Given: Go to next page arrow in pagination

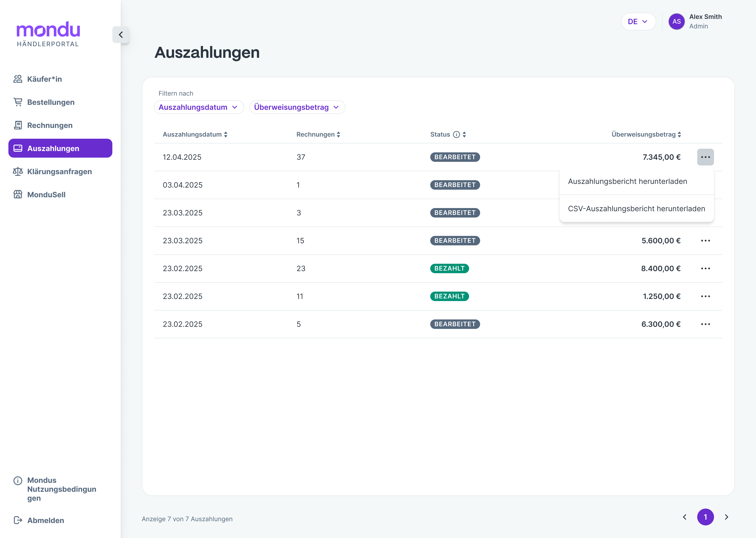Looking at the screenshot, I should tap(726, 517).
